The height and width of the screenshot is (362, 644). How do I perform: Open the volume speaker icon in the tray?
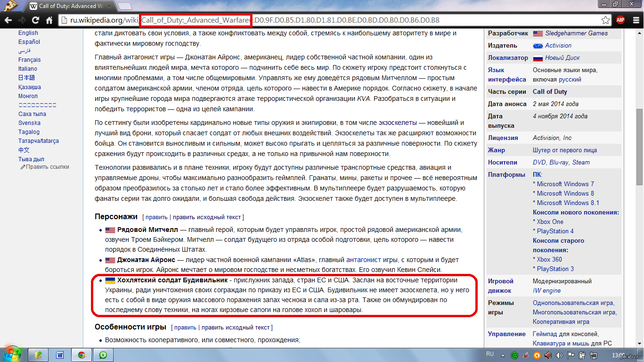click(560, 355)
